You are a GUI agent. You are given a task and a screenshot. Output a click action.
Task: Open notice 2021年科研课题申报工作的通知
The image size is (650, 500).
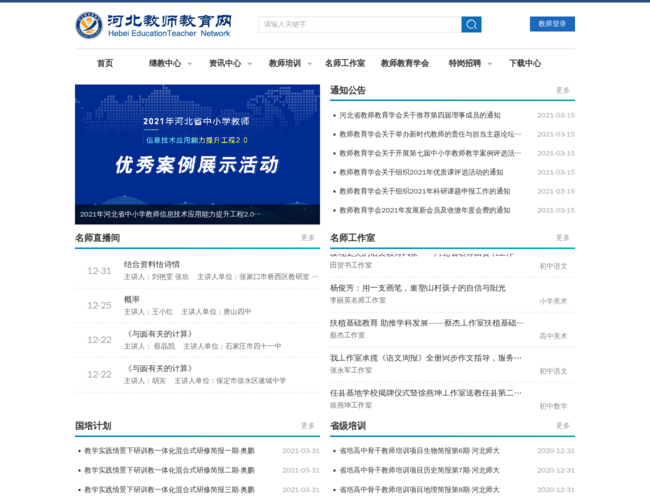(x=424, y=191)
